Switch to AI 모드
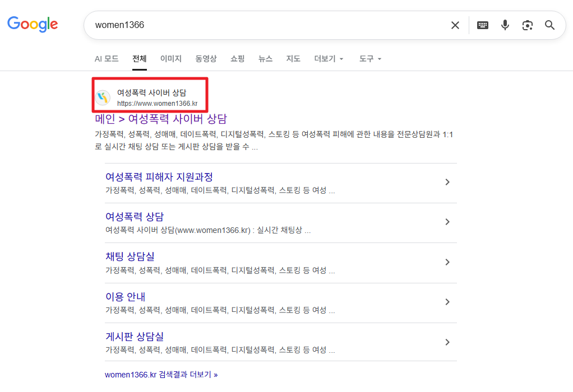 coord(105,59)
